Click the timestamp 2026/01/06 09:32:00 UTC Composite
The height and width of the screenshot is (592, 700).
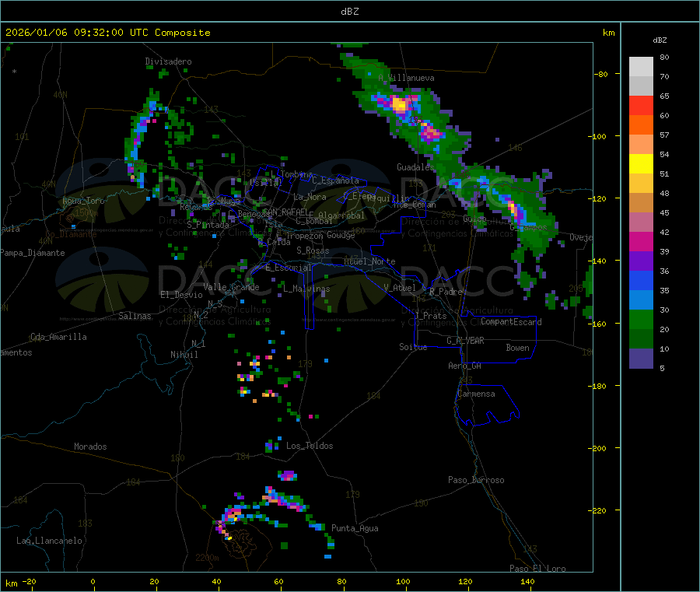107,33
